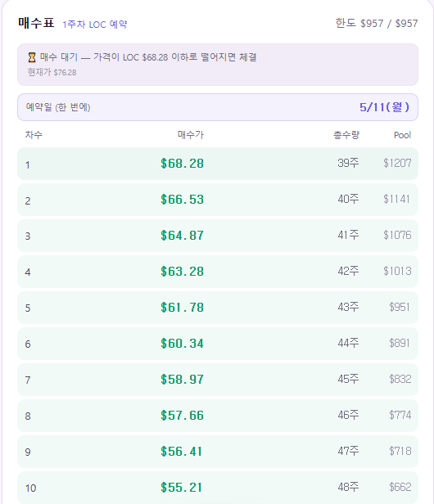
Task: Click the 차수 column header
Action: 34,135
